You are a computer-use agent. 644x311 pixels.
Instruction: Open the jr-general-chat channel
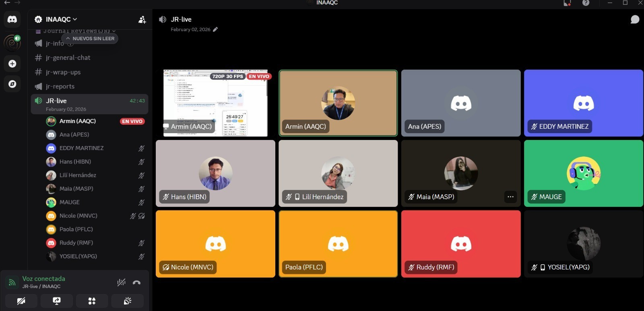[68, 58]
